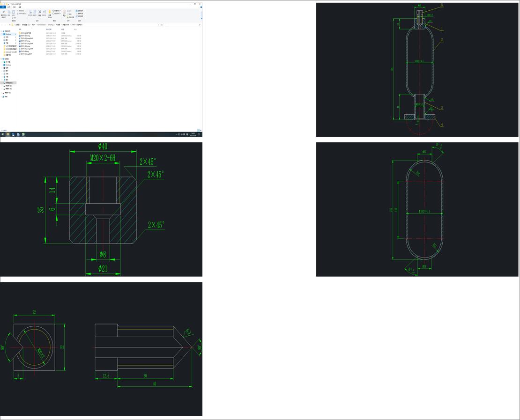Open the green app icon on taskbar

[x=23, y=134]
